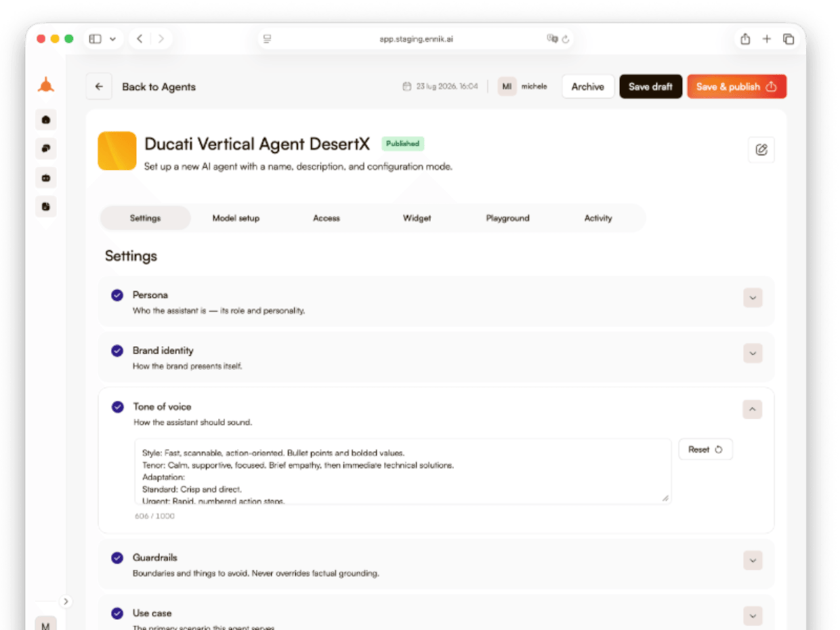
Task: Click the orange Ennik logo in the sidebar
Action: [x=46, y=85]
